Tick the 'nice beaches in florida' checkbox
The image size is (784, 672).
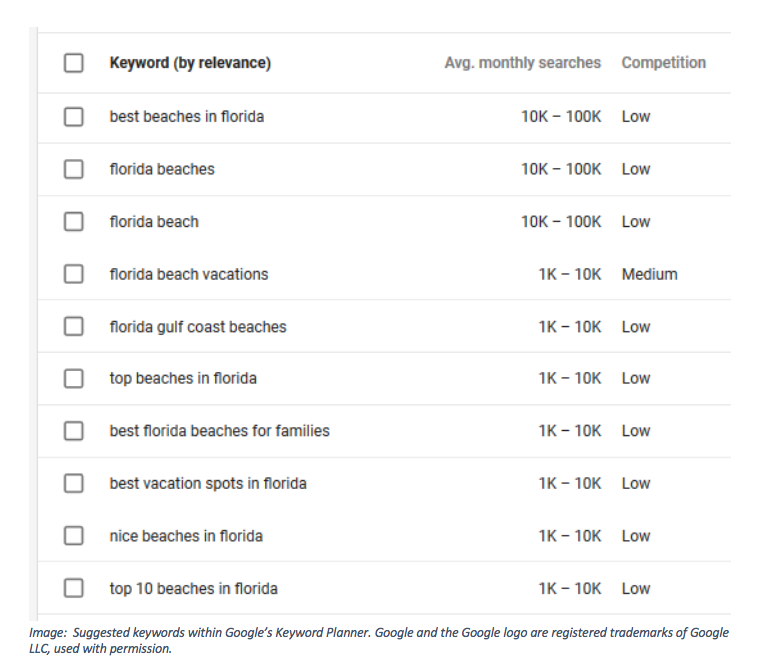(73, 536)
